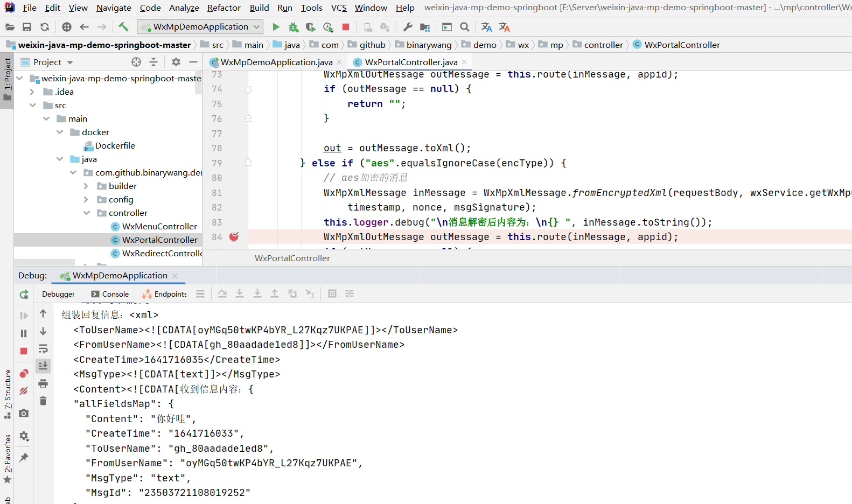Expand the builder package

[x=86, y=186]
